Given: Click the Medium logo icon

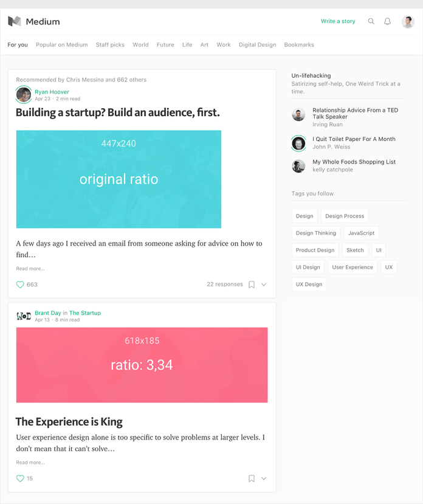Looking at the screenshot, I should coord(15,21).
